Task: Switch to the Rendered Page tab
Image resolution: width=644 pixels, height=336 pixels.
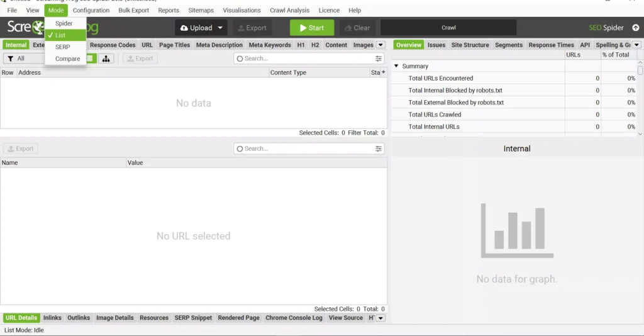Action: click(x=238, y=318)
